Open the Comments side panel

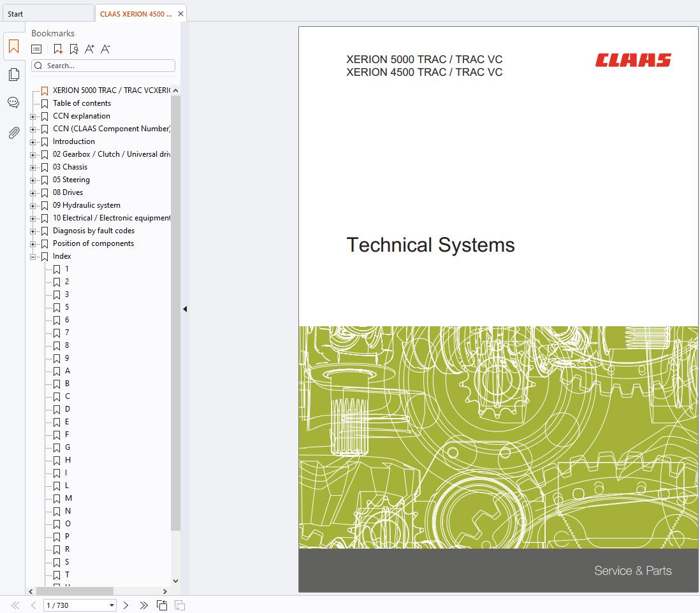[x=13, y=103]
